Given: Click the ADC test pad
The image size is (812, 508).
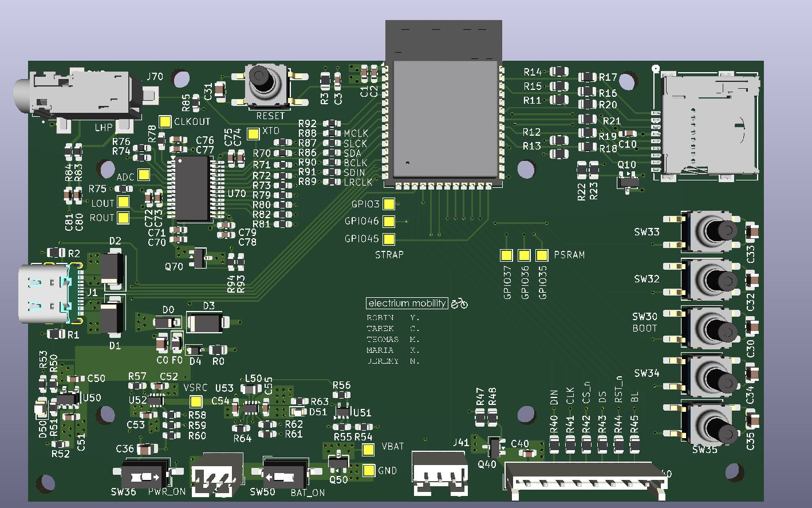Looking at the screenshot, I should (143, 175).
